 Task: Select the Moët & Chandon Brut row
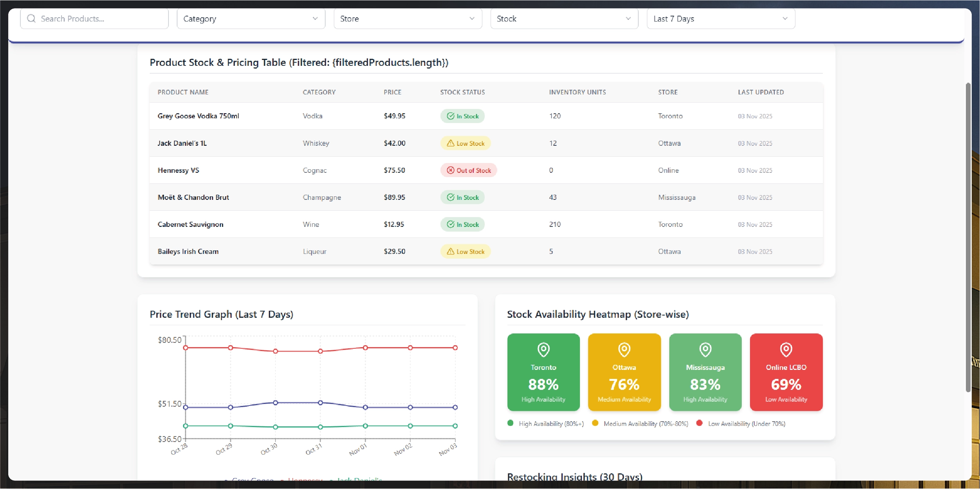tap(193, 197)
